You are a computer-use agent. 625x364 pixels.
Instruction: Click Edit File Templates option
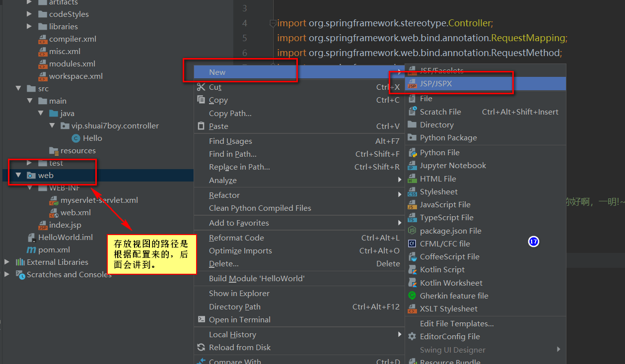pyautogui.click(x=456, y=323)
